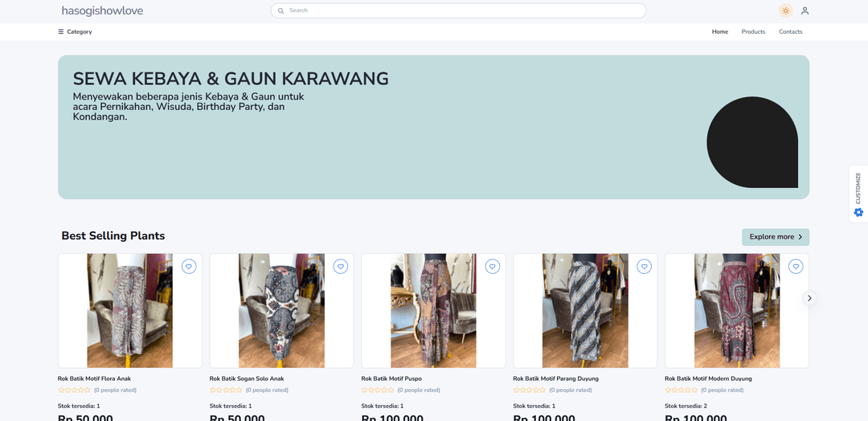The image size is (868, 421).
Task: Click star rating of Rok Batik Motif Parang Duyung
Action: point(529,390)
